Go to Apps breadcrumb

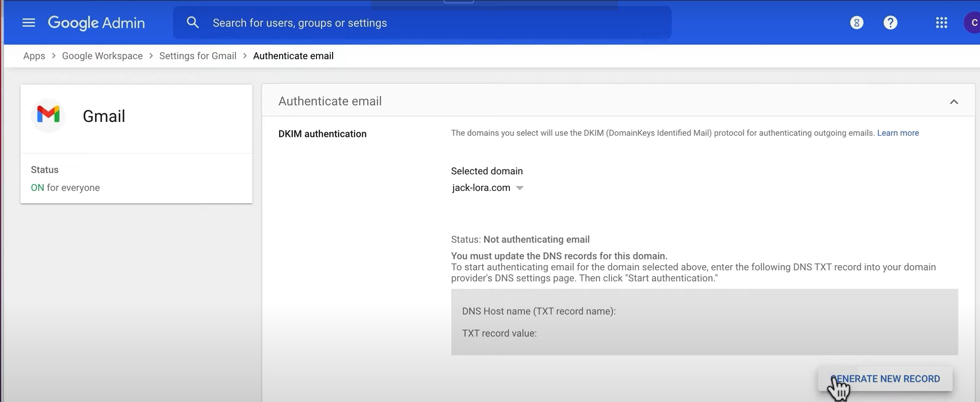pos(34,56)
